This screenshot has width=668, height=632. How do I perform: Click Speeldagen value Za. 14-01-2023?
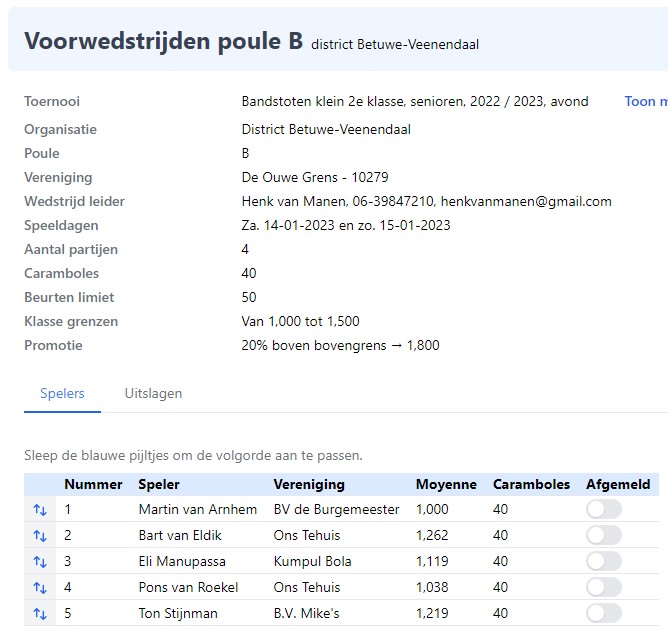point(346,225)
